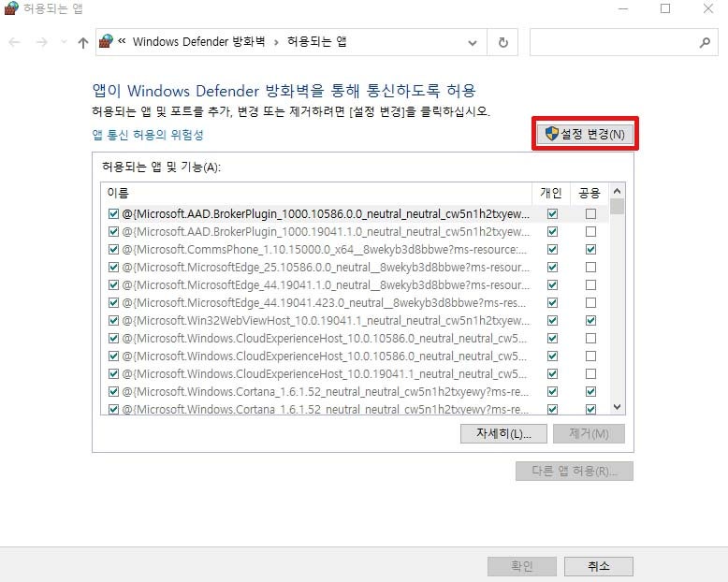Select the CloudExperienceHost_10.0.19041.1 list entry

pos(324,374)
